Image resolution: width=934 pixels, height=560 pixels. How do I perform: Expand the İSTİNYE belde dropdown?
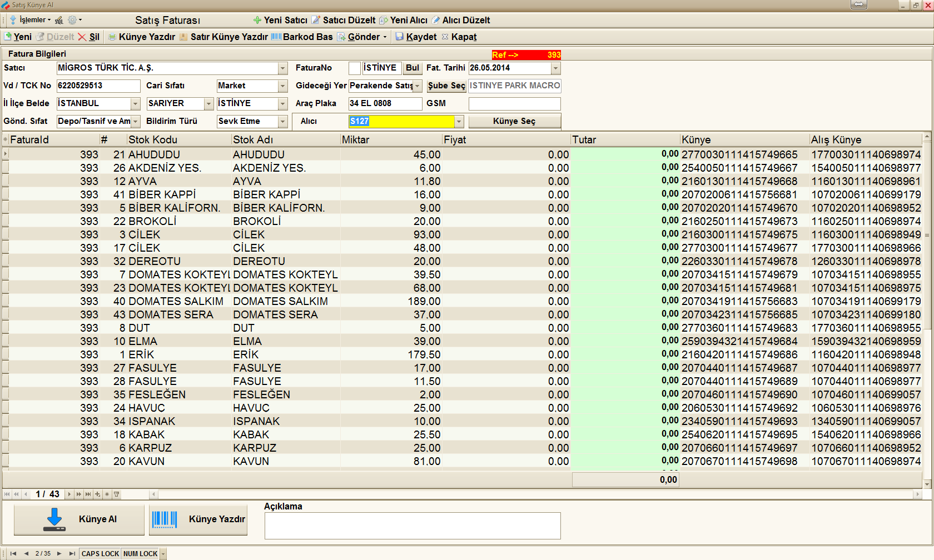[282, 104]
